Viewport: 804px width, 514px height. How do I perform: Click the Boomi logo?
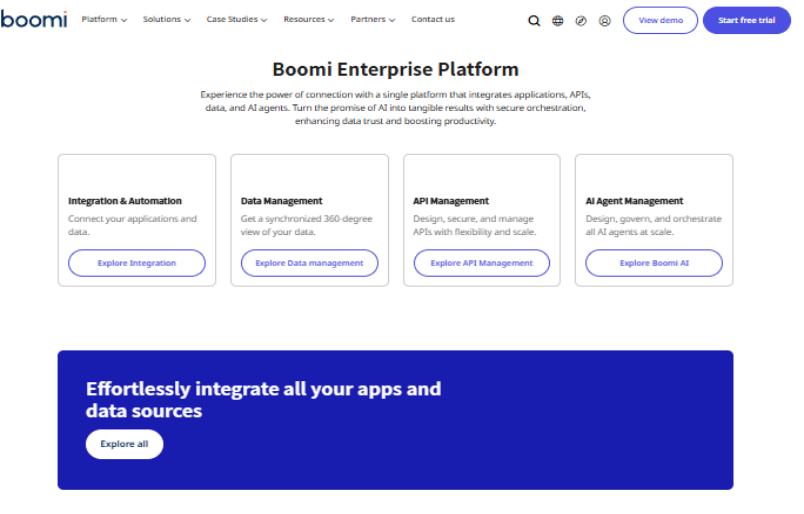pyautogui.click(x=35, y=19)
